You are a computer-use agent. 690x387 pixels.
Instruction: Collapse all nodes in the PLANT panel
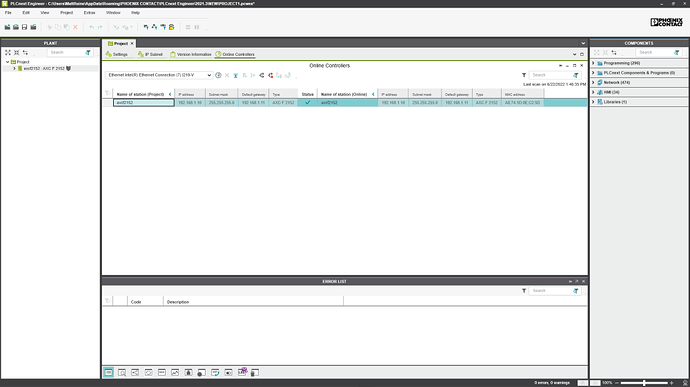17,52
